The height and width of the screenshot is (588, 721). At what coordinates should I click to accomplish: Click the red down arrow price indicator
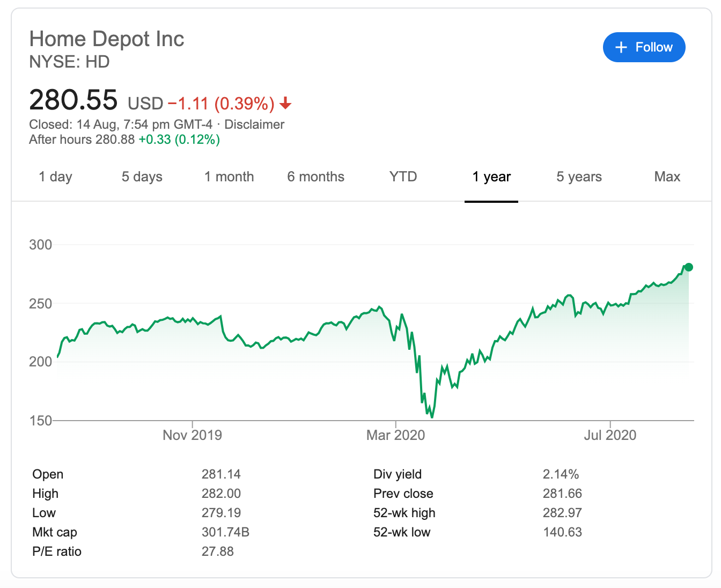pyautogui.click(x=285, y=103)
